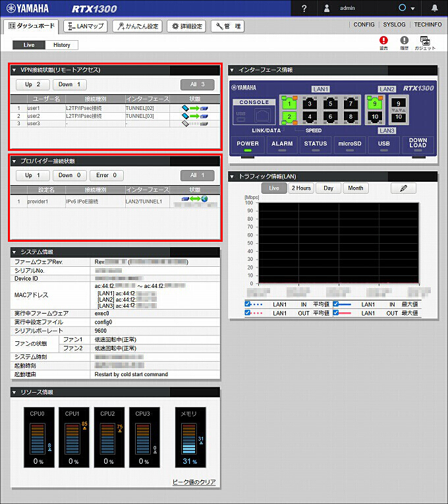Open the red warning (警告) icon
This screenshot has width=448, height=504.
pos(384,41)
